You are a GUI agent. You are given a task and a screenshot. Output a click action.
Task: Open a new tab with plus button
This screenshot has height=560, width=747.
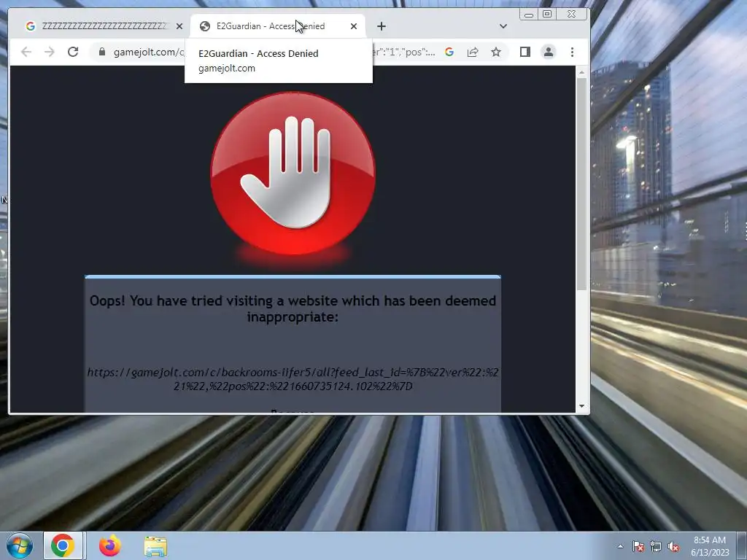[381, 26]
